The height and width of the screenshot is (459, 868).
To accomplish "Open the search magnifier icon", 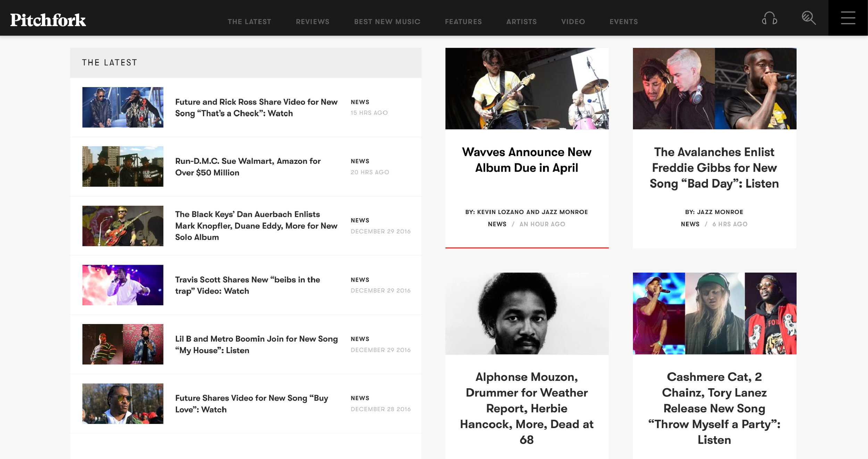I will (809, 18).
